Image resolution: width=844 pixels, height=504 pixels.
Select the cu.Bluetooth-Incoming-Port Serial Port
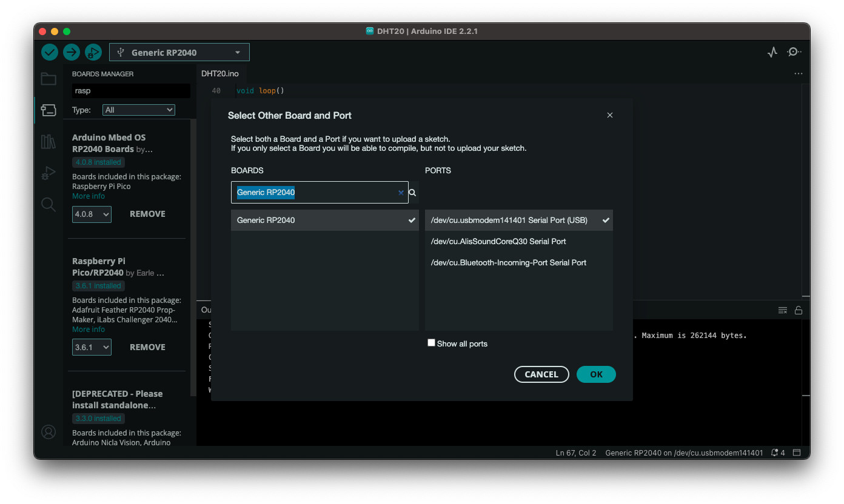click(519, 262)
